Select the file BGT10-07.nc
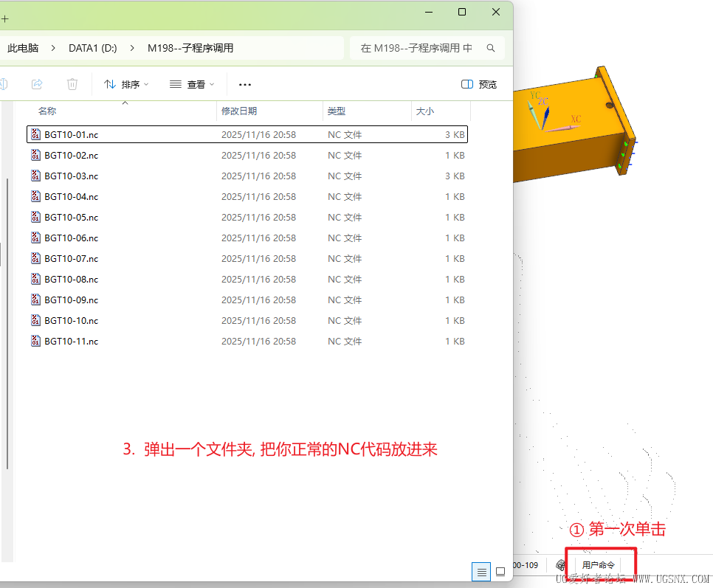The height and width of the screenshot is (588, 713). 247,258
